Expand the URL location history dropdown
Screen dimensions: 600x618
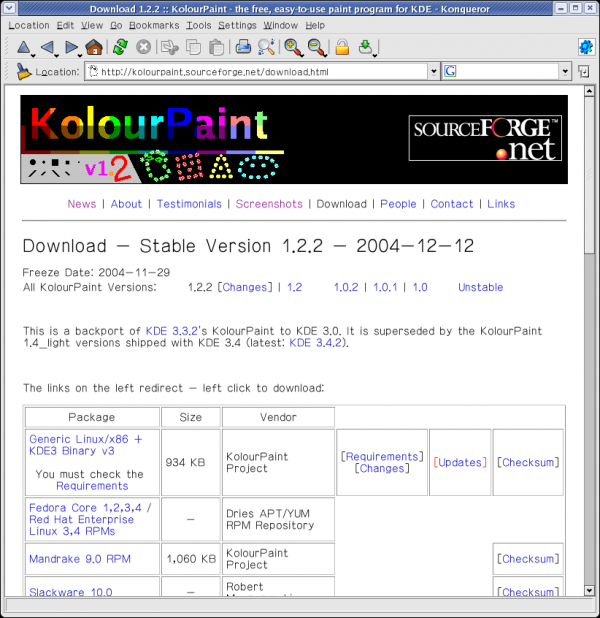(x=433, y=72)
